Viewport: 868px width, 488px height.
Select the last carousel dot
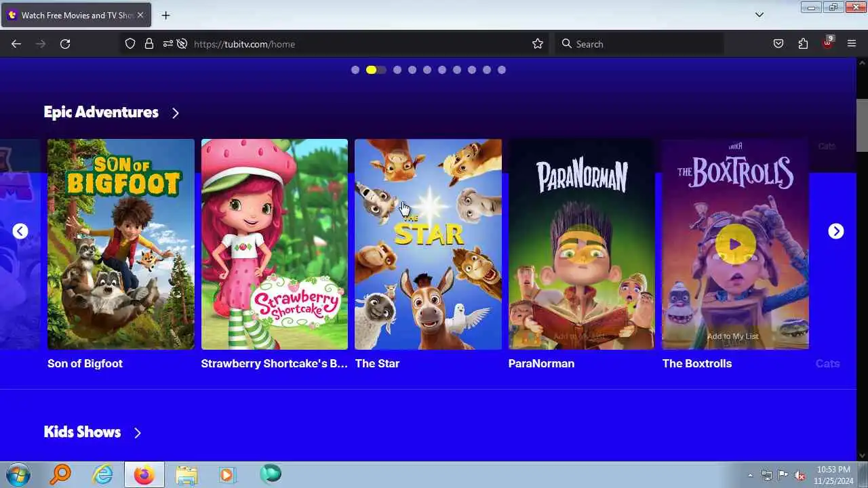click(x=502, y=70)
